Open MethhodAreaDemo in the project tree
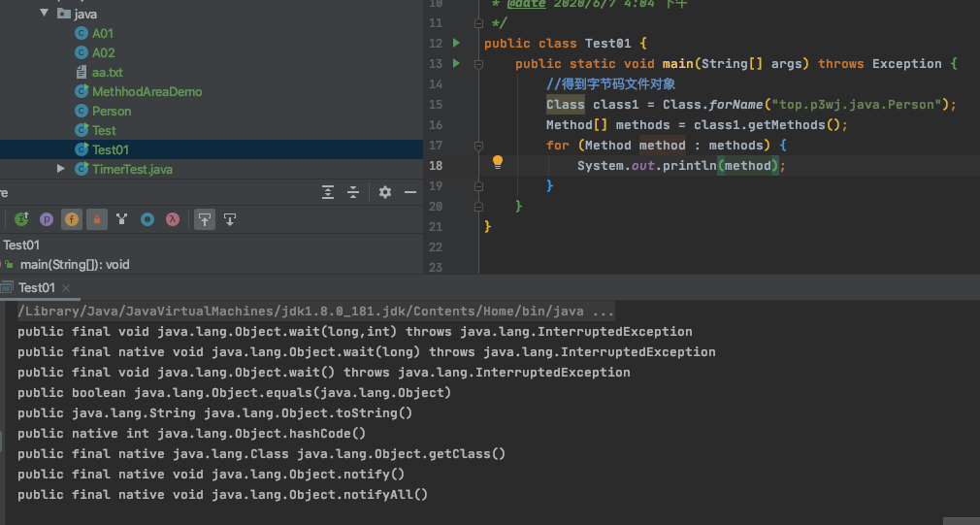 click(147, 91)
